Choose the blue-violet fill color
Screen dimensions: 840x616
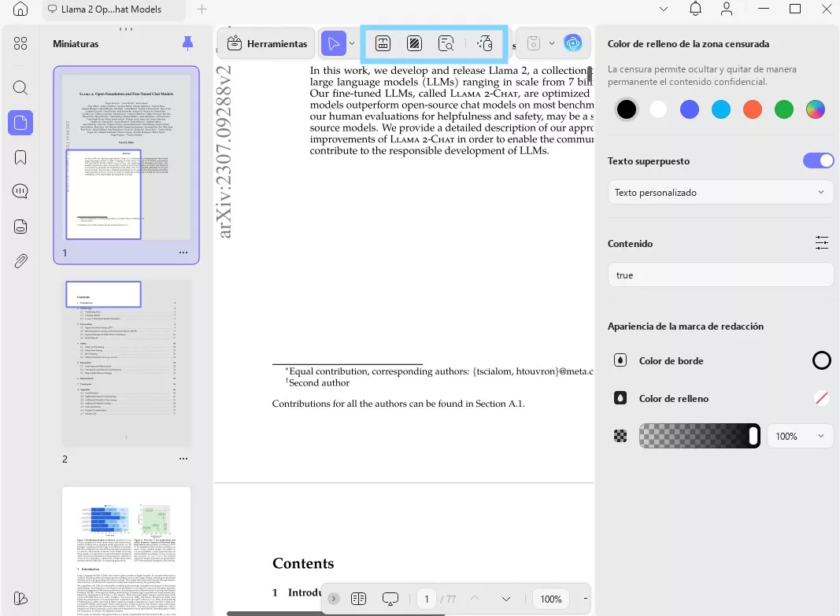pos(690,109)
